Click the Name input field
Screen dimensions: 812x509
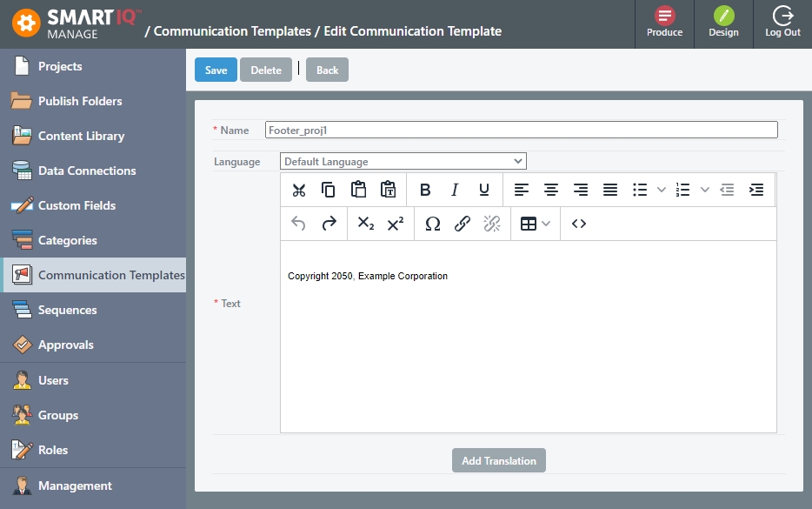pos(521,130)
